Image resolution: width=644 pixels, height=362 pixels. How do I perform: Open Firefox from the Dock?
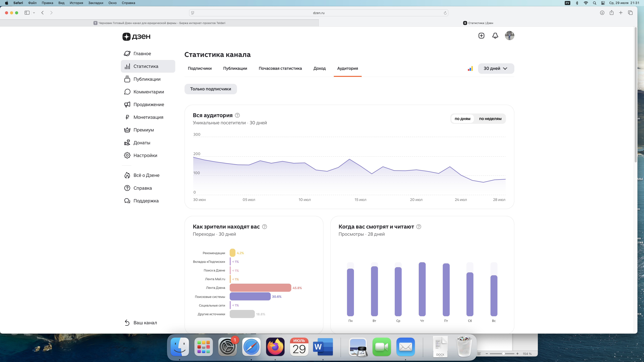click(x=275, y=347)
